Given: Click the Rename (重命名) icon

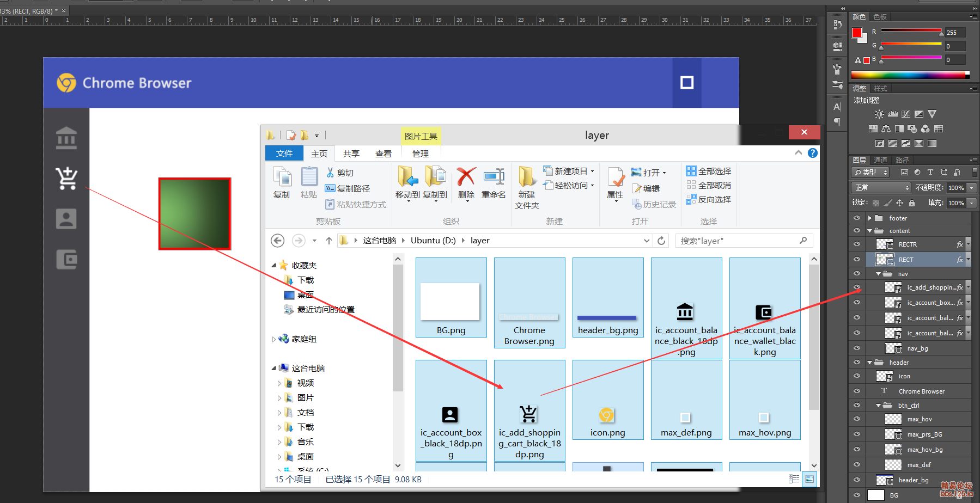Looking at the screenshot, I should click(x=494, y=177).
